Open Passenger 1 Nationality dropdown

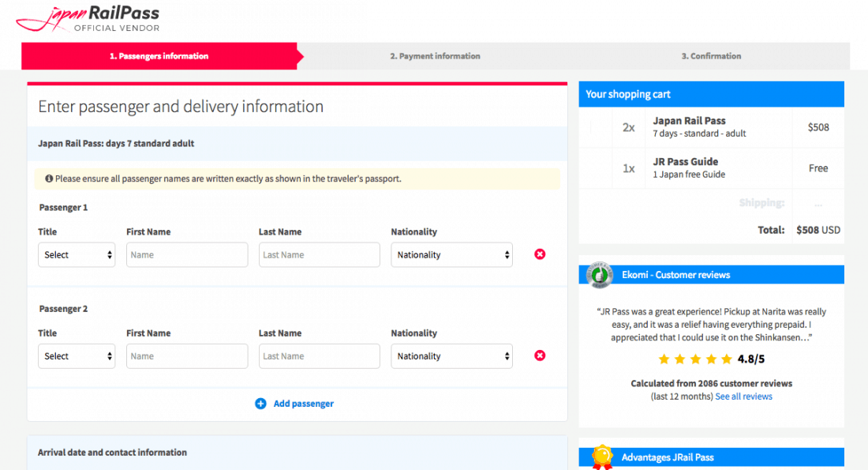point(451,255)
